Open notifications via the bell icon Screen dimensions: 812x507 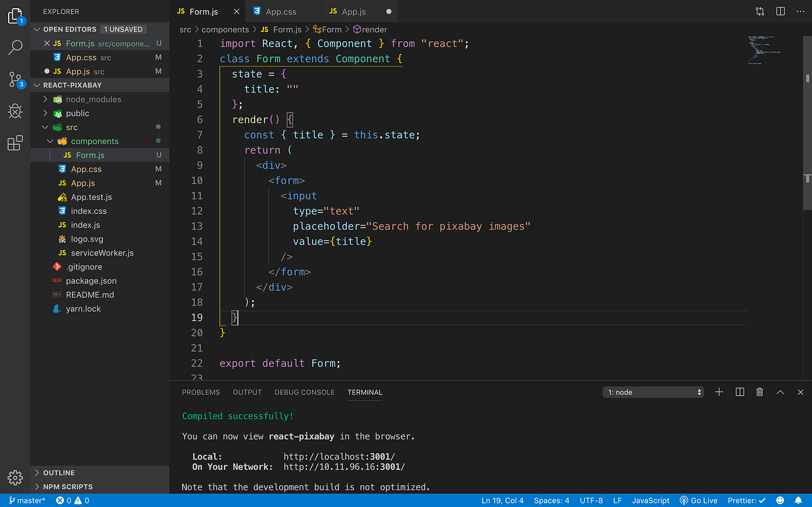tap(797, 500)
